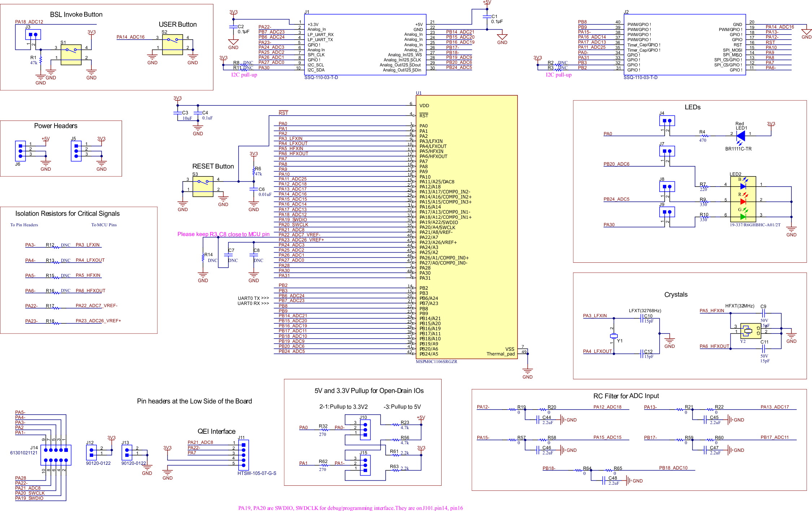Select the C3 10uF capacitor
The height and width of the screenshot is (511, 812).
point(177,113)
